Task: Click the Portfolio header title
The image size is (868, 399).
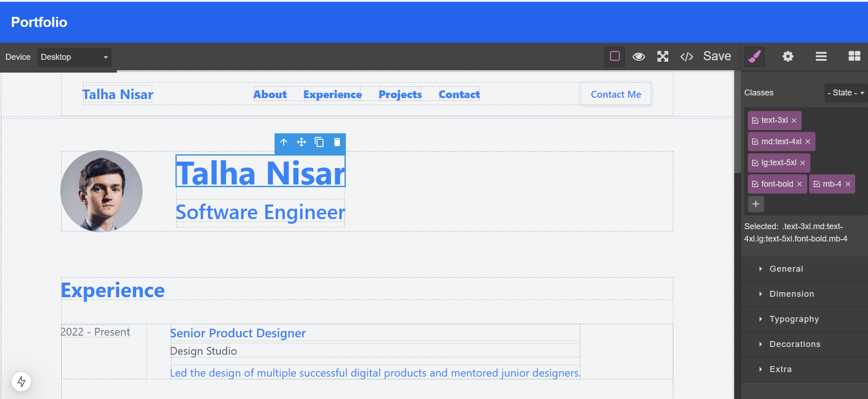Action: click(39, 22)
